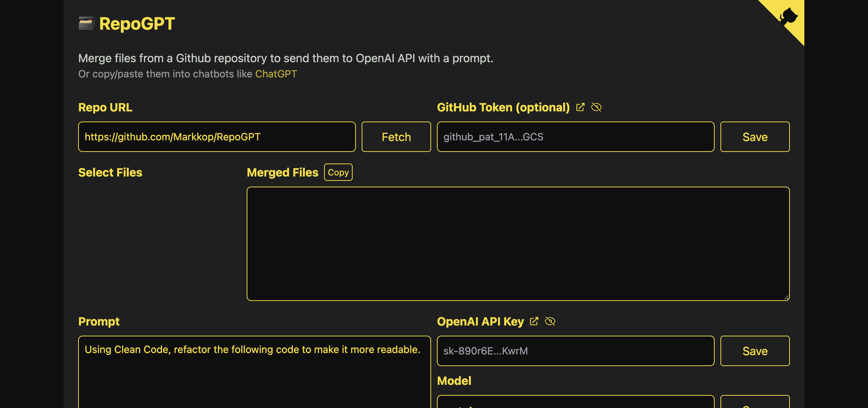Viewport: 868px width, 408px height.
Task: Follow the ChatGPT link
Action: tap(276, 74)
